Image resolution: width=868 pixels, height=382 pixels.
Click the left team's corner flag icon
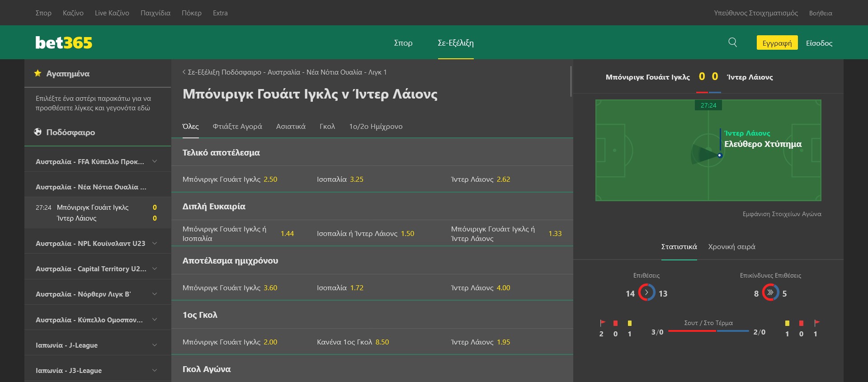[602, 323]
